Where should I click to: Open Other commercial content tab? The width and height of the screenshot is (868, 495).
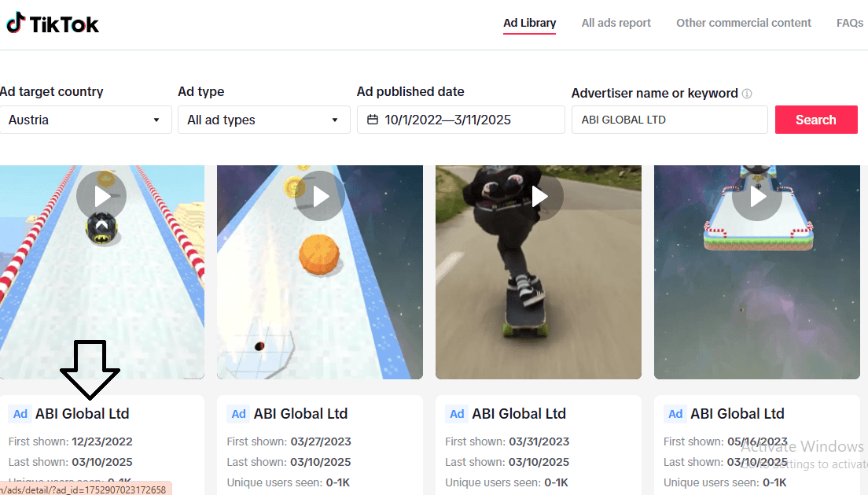(744, 23)
